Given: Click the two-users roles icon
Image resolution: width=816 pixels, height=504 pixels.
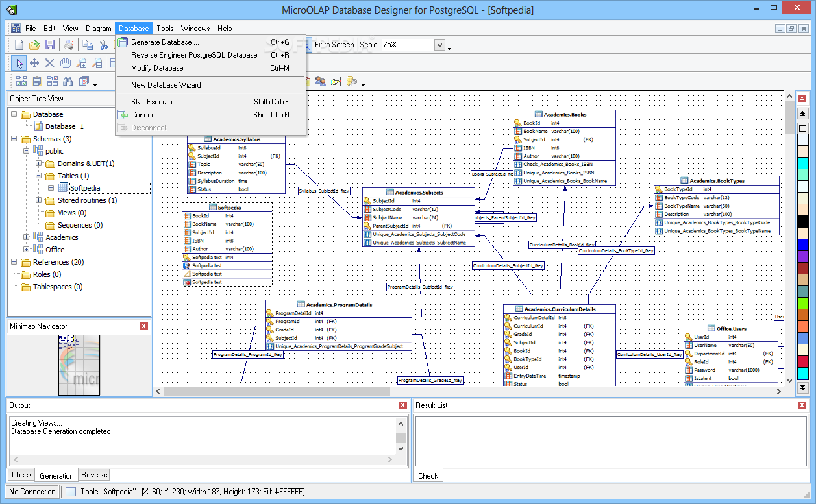Looking at the screenshot, I should (321, 81).
